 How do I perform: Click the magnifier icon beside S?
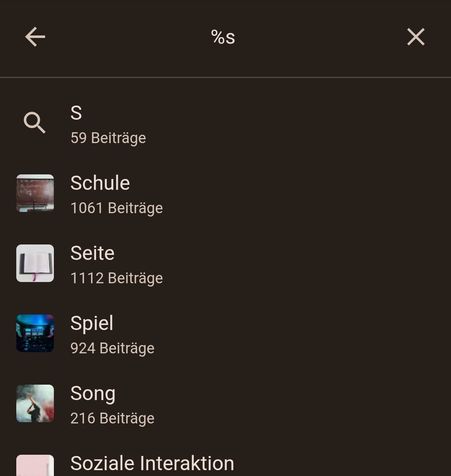pos(35,123)
